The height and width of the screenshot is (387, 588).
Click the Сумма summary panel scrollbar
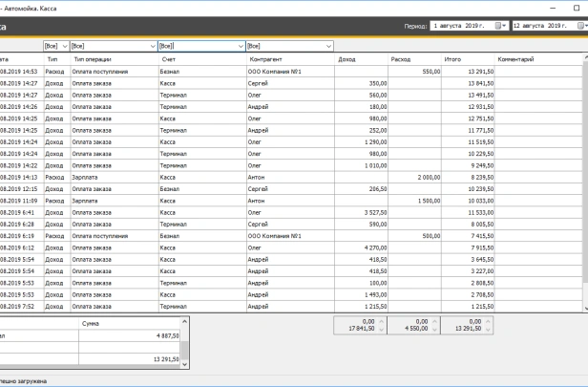(x=187, y=342)
